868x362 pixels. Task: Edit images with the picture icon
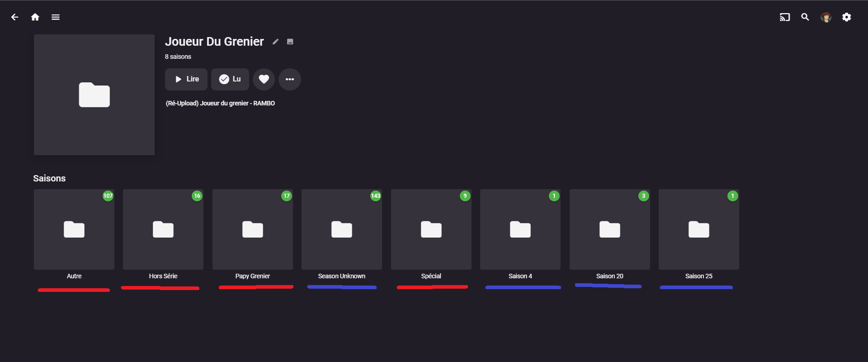pos(290,42)
